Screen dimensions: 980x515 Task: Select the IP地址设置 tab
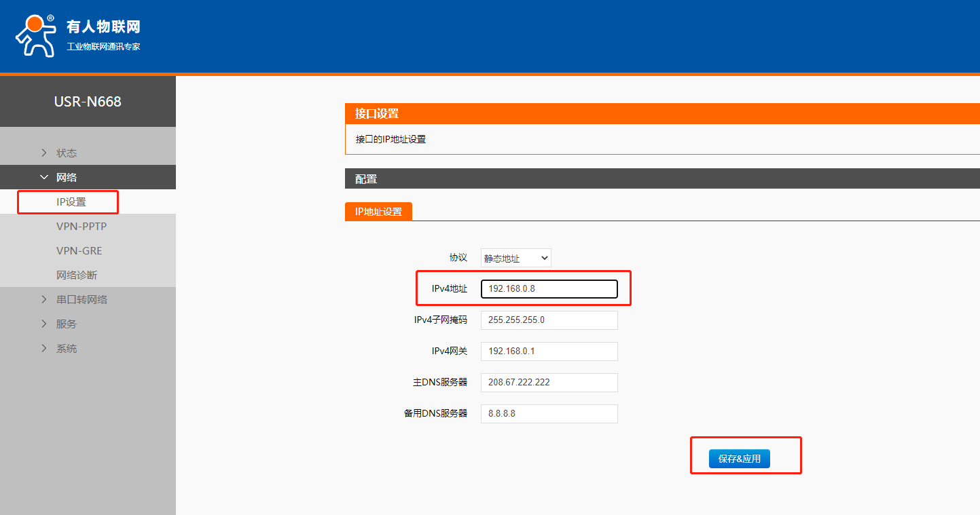tap(378, 211)
